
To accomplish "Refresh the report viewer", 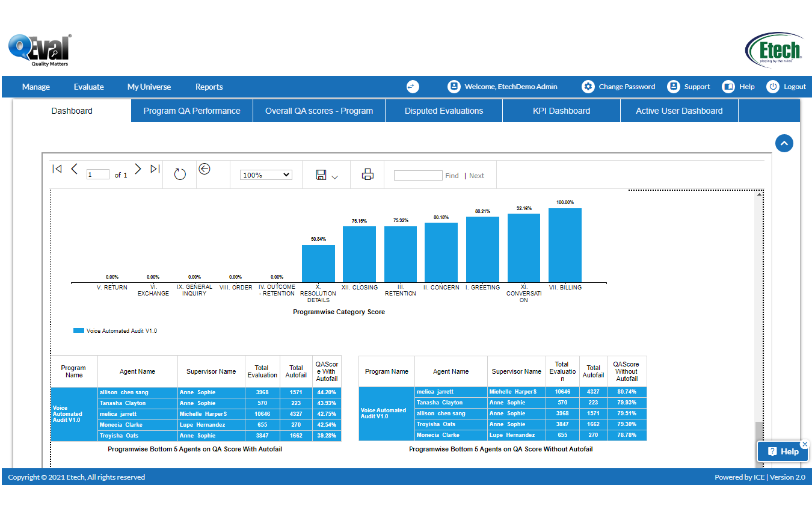I will click(180, 175).
